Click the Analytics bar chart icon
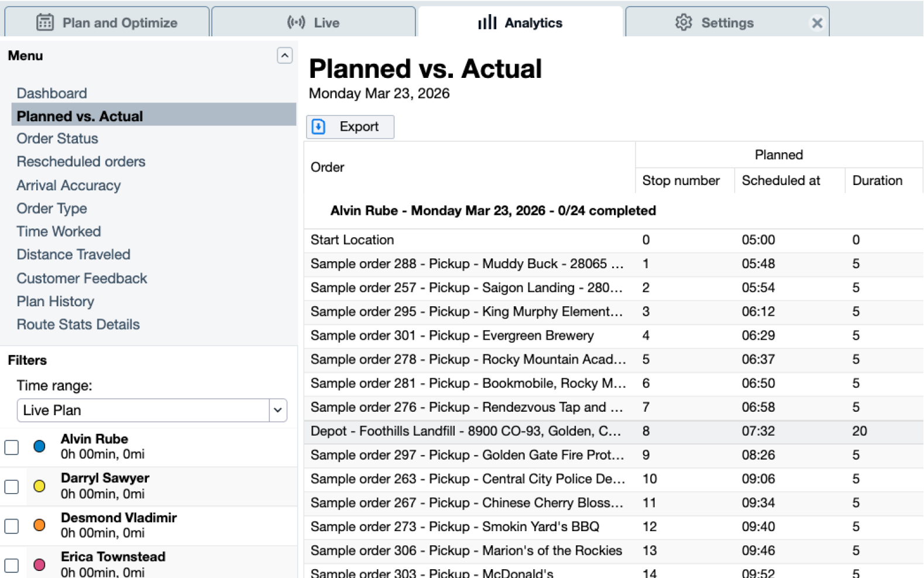Image resolution: width=924 pixels, height=578 pixels. click(487, 22)
